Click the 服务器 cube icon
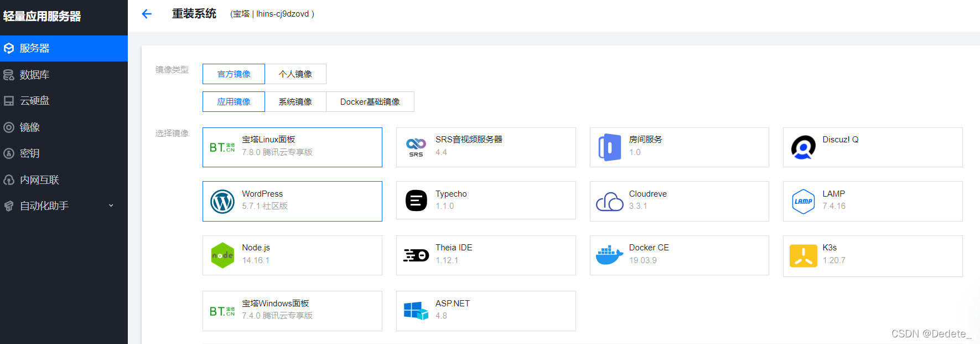The width and height of the screenshot is (980, 344). coord(9,48)
